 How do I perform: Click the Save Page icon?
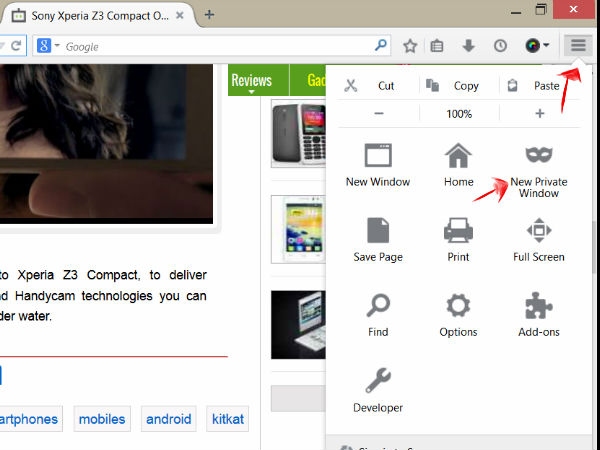click(378, 230)
